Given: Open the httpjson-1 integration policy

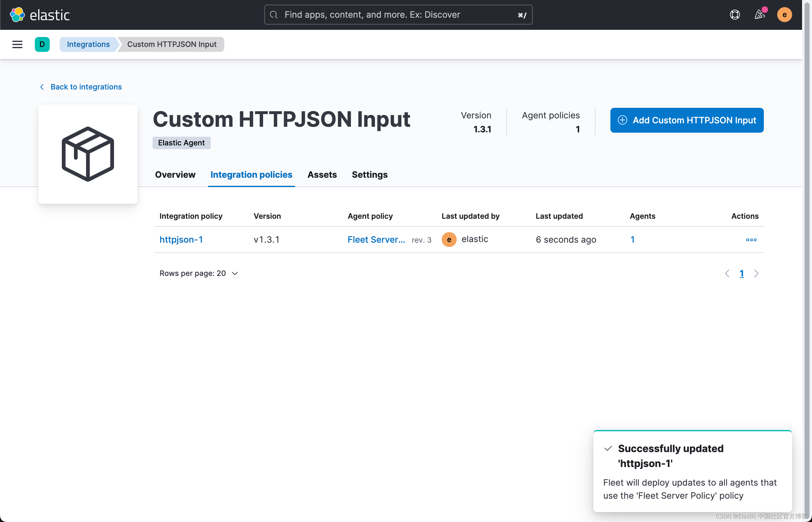Looking at the screenshot, I should tap(181, 240).
